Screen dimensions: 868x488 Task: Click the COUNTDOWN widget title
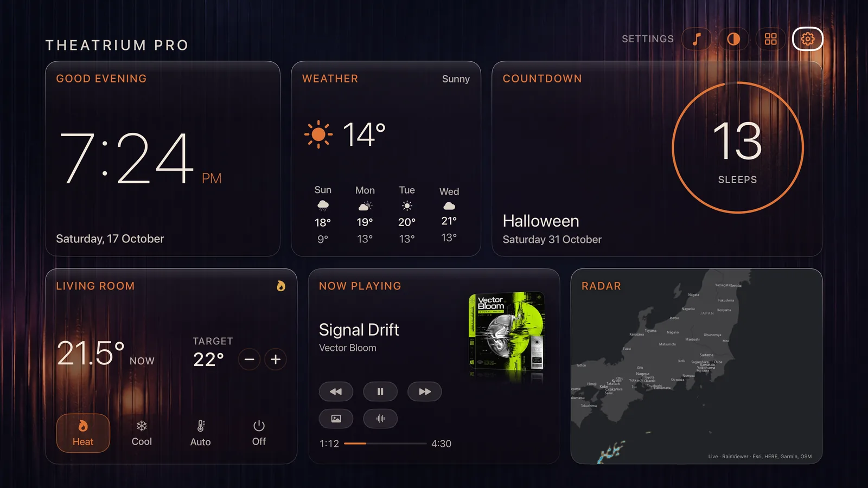542,79
